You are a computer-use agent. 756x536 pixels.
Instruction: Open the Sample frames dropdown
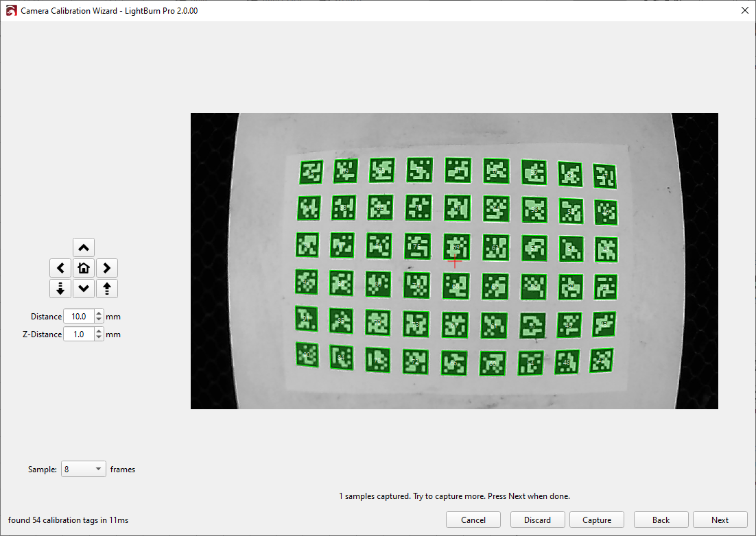(x=84, y=470)
